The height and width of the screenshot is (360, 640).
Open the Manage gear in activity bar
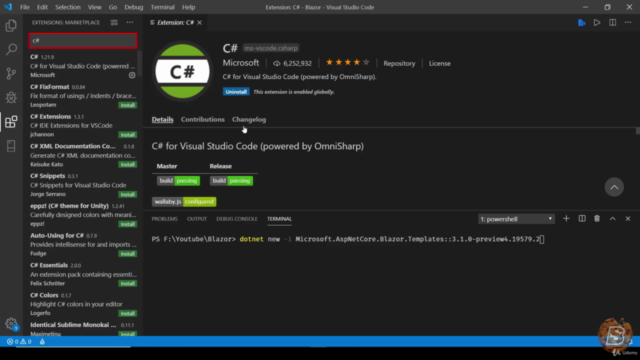(x=11, y=324)
